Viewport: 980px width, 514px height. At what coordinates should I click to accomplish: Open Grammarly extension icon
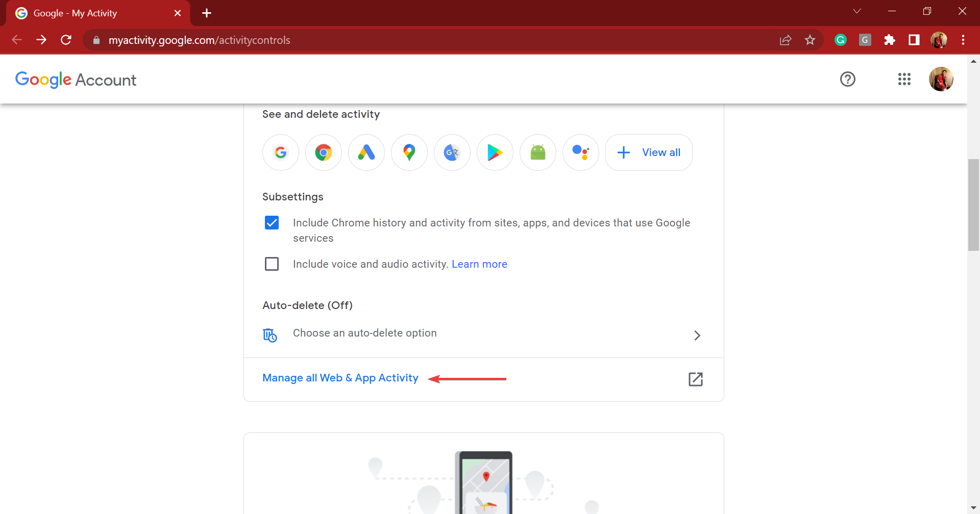pos(841,40)
